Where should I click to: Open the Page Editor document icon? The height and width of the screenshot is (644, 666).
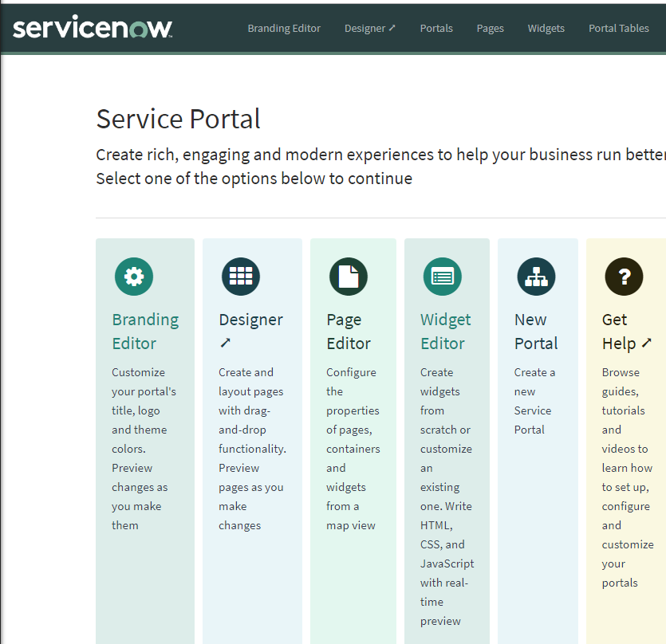click(x=349, y=277)
